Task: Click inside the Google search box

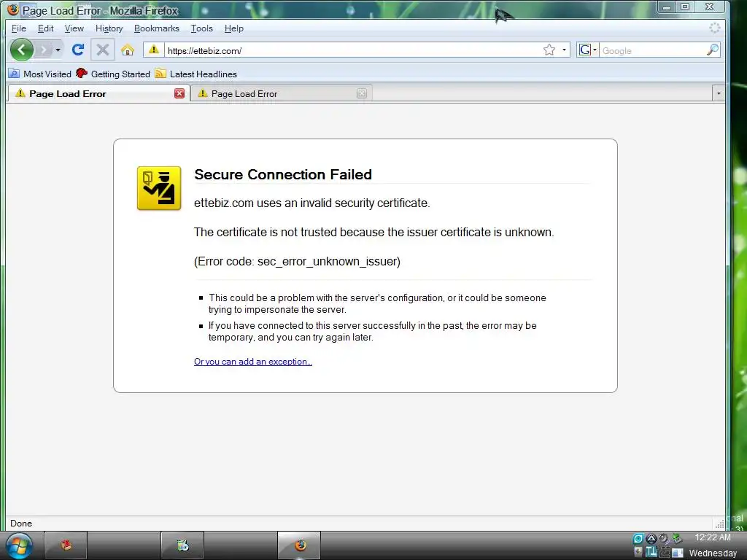Action: tap(652, 50)
